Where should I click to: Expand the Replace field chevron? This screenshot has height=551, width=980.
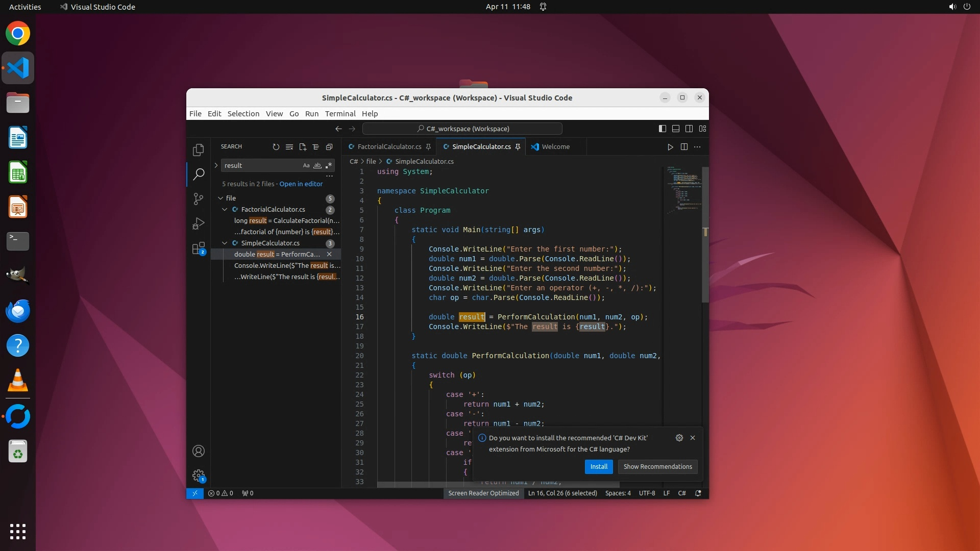(216, 165)
